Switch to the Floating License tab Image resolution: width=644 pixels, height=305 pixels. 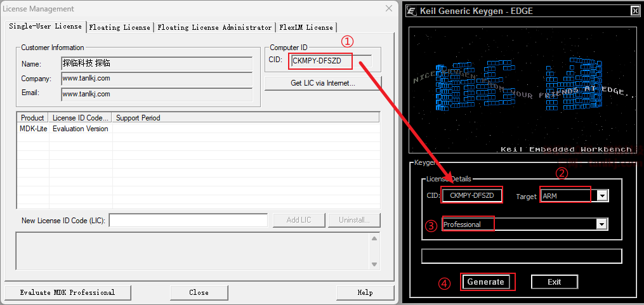119,27
